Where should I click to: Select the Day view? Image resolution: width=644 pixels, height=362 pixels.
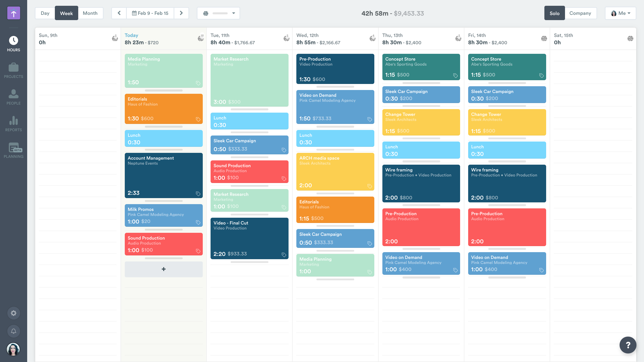pyautogui.click(x=45, y=13)
